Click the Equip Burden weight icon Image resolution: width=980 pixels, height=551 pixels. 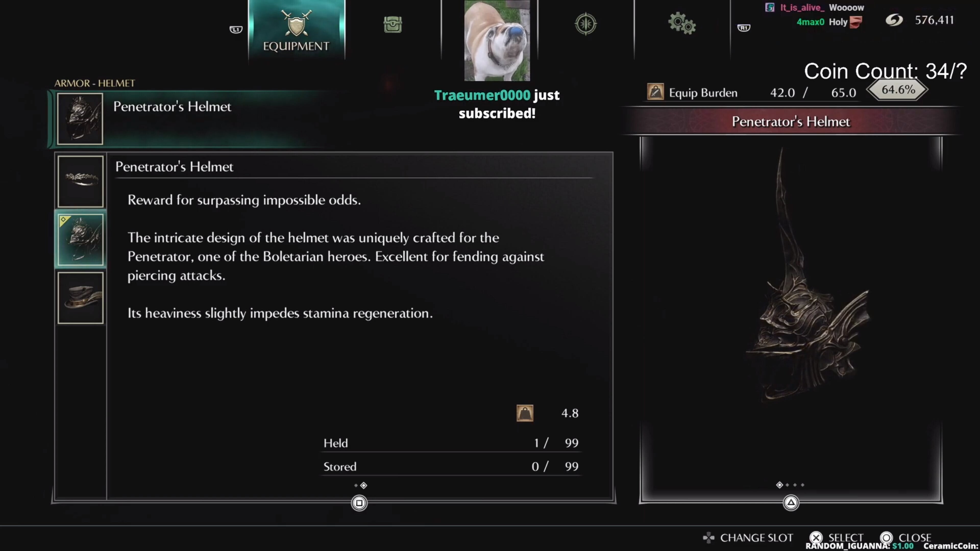pyautogui.click(x=655, y=92)
